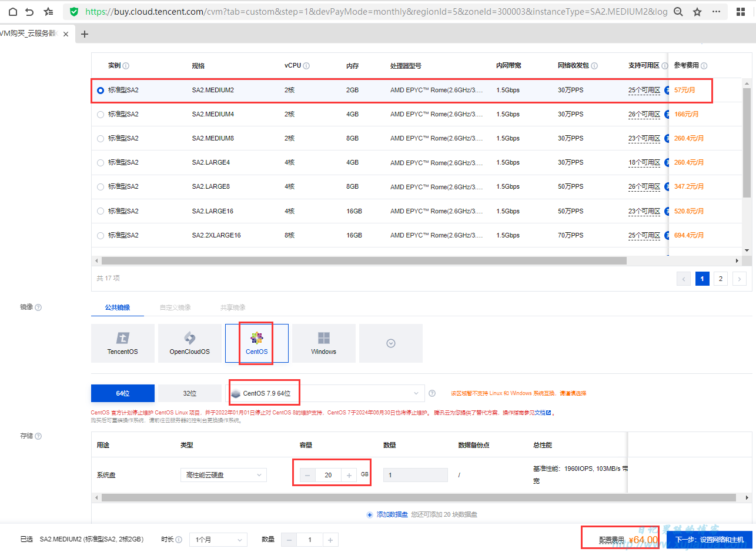The width and height of the screenshot is (756, 552).
Task: Select the SA2.MEDIUM4 instance radio button
Action: [101, 115]
